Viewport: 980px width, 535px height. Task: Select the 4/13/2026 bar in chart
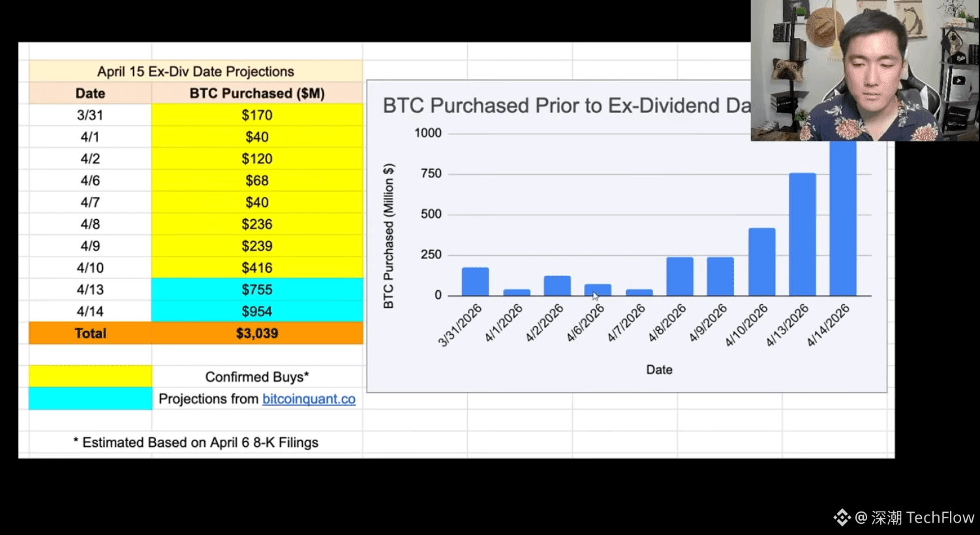pyautogui.click(x=802, y=234)
